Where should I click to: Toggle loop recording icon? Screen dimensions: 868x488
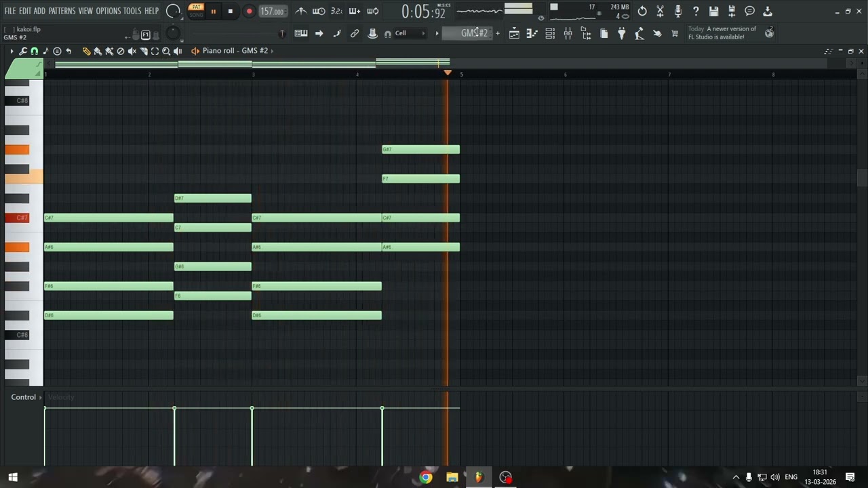372,11
